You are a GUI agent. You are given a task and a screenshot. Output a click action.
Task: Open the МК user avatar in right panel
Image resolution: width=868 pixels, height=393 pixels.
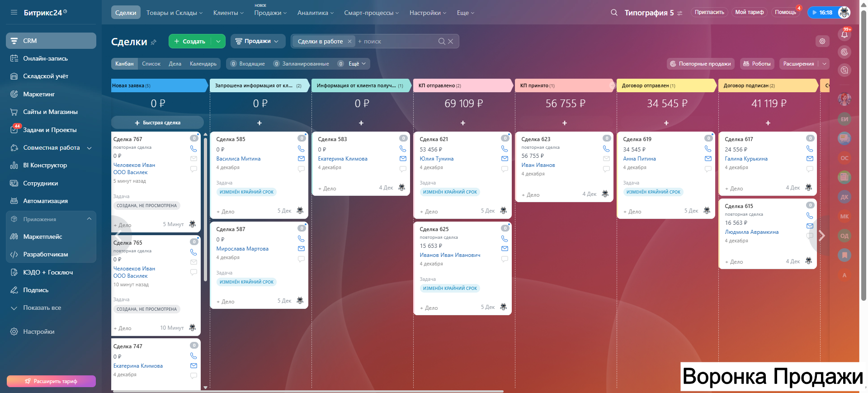point(844,216)
